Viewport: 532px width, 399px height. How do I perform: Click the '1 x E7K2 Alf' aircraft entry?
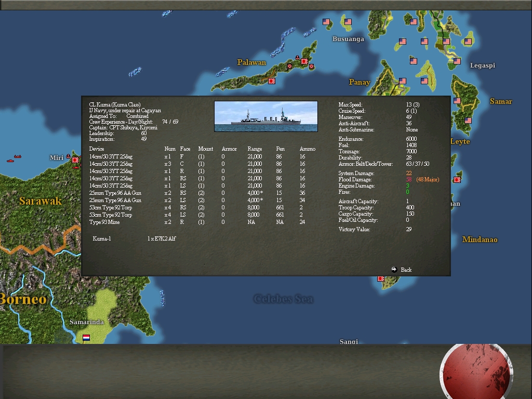tap(162, 239)
